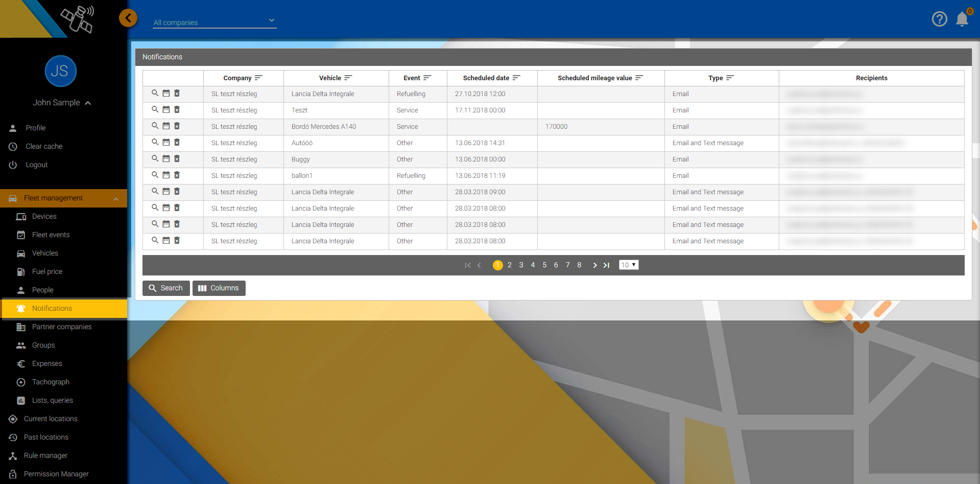This screenshot has width=980, height=484.
Task: Collapse the Fleet management section
Action: pos(116,198)
